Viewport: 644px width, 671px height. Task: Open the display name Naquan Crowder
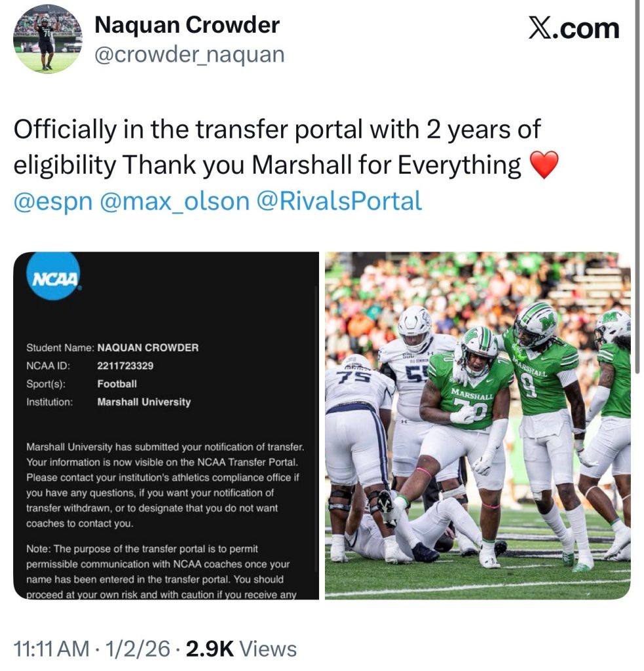(187, 26)
